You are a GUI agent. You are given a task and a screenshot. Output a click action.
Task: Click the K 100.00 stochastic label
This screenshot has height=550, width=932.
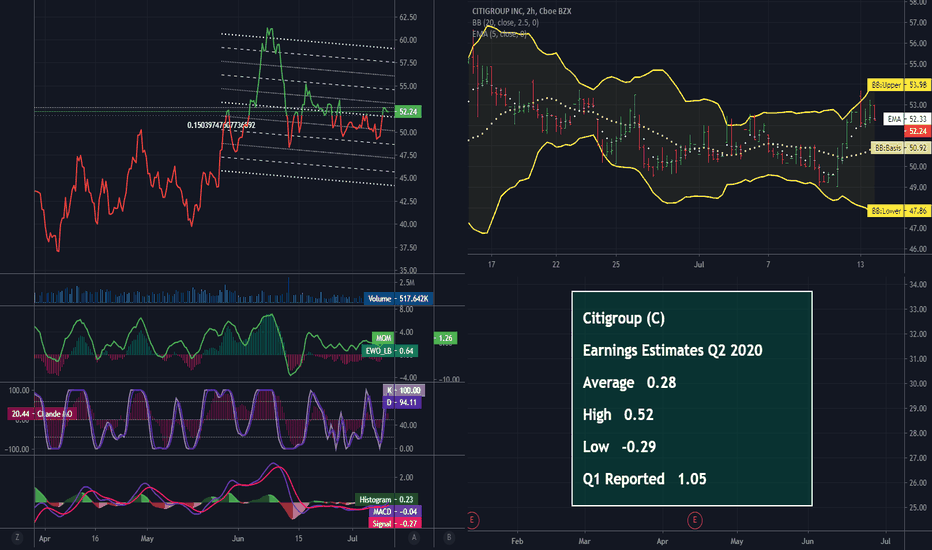(404, 391)
